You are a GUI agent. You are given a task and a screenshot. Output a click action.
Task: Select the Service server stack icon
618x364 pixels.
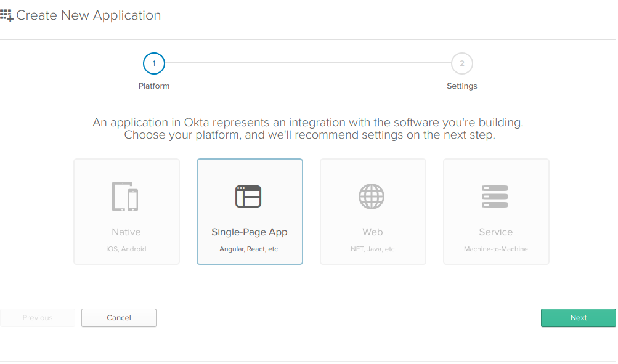coord(495,196)
